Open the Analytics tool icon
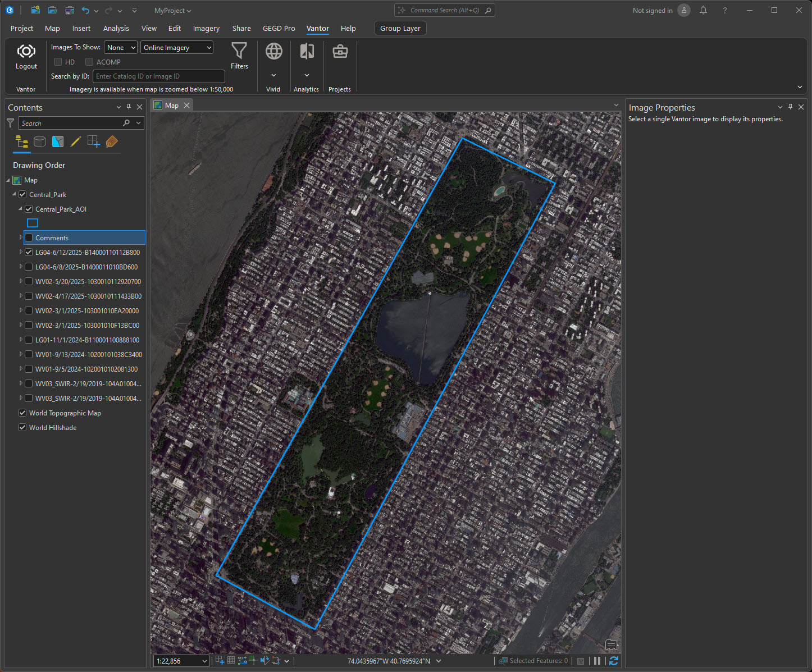 click(307, 52)
